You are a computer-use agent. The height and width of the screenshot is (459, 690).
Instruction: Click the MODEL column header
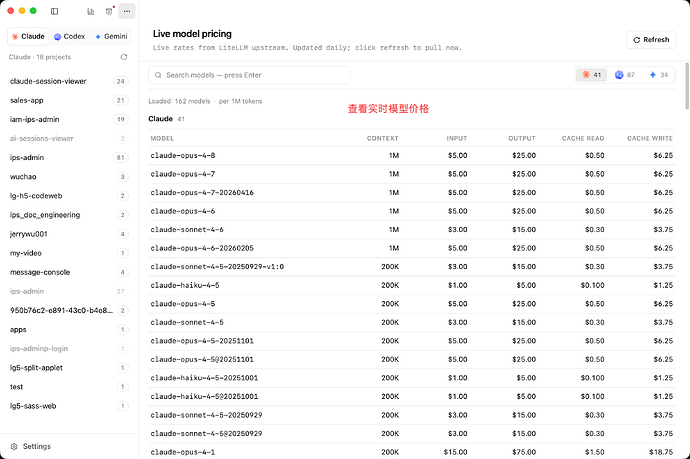pos(162,138)
